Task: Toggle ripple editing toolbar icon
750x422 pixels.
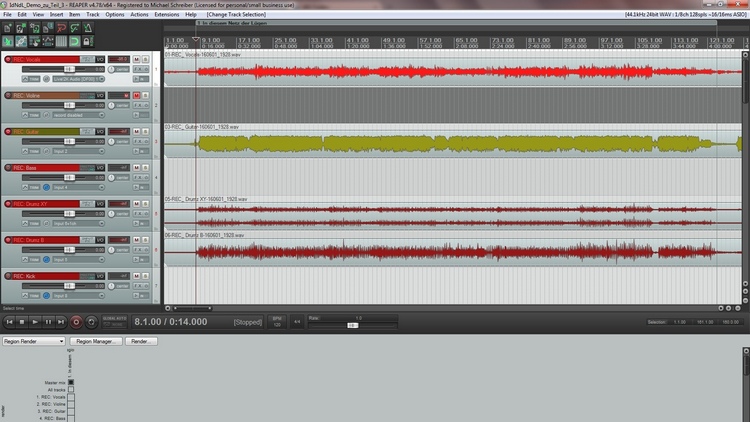Action: click(34, 42)
